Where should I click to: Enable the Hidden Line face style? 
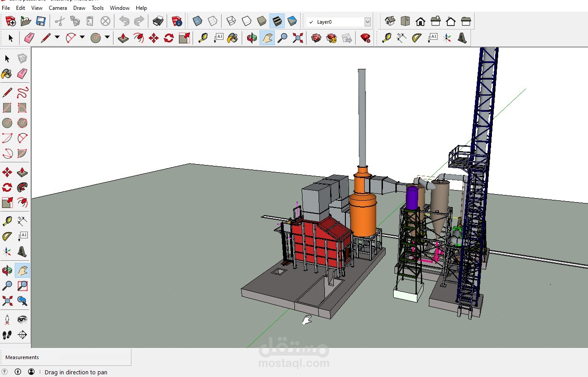click(247, 21)
